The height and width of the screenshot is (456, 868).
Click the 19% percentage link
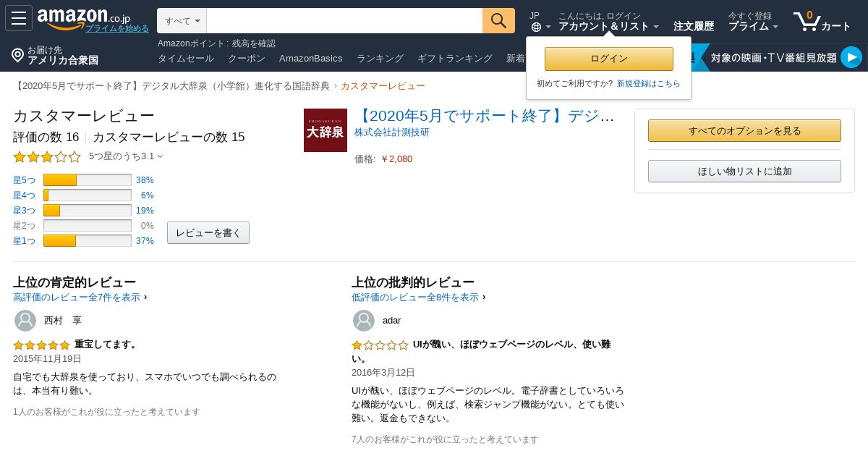[145, 211]
